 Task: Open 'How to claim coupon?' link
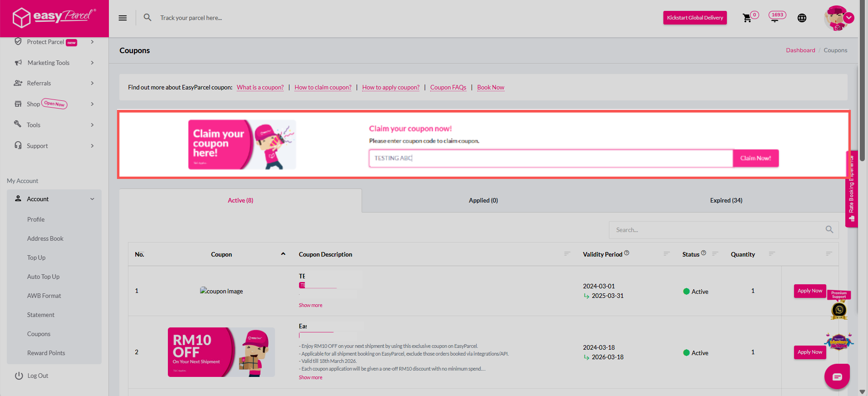coord(323,87)
